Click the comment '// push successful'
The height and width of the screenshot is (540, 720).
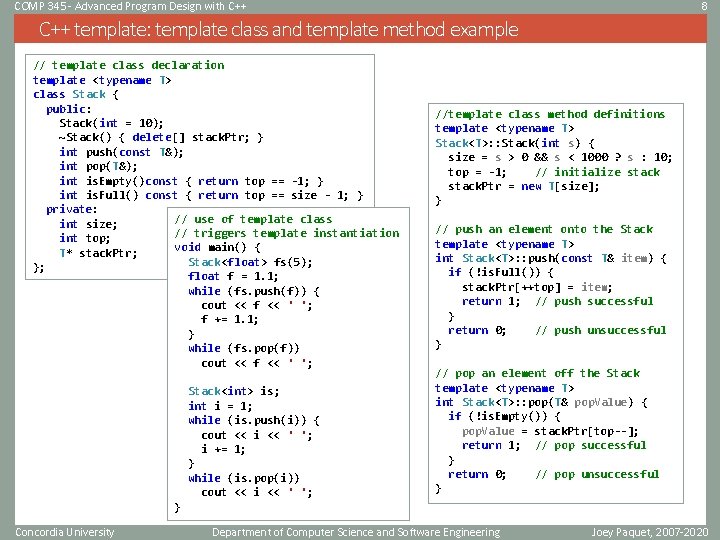click(x=594, y=301)
